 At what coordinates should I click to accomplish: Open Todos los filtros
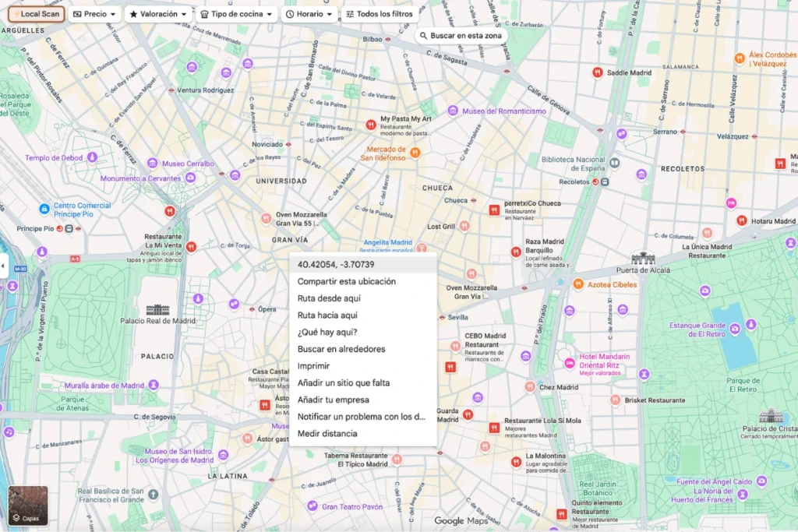[379, 13]
